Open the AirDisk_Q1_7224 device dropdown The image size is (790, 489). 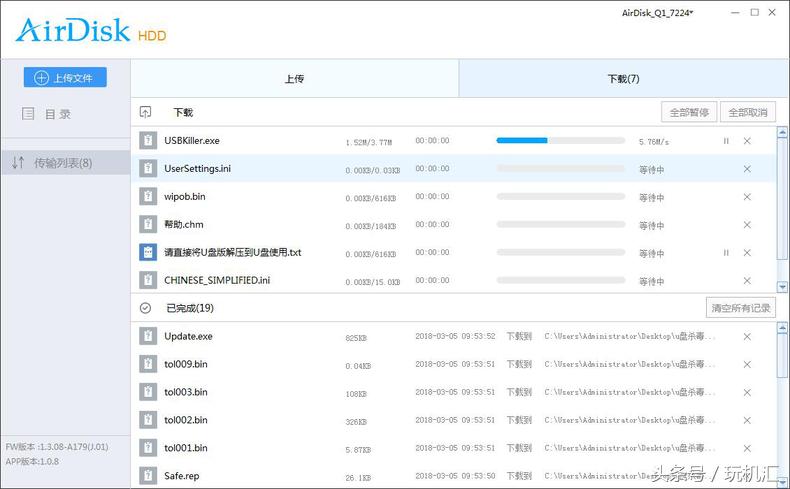[x=657, y=13]
